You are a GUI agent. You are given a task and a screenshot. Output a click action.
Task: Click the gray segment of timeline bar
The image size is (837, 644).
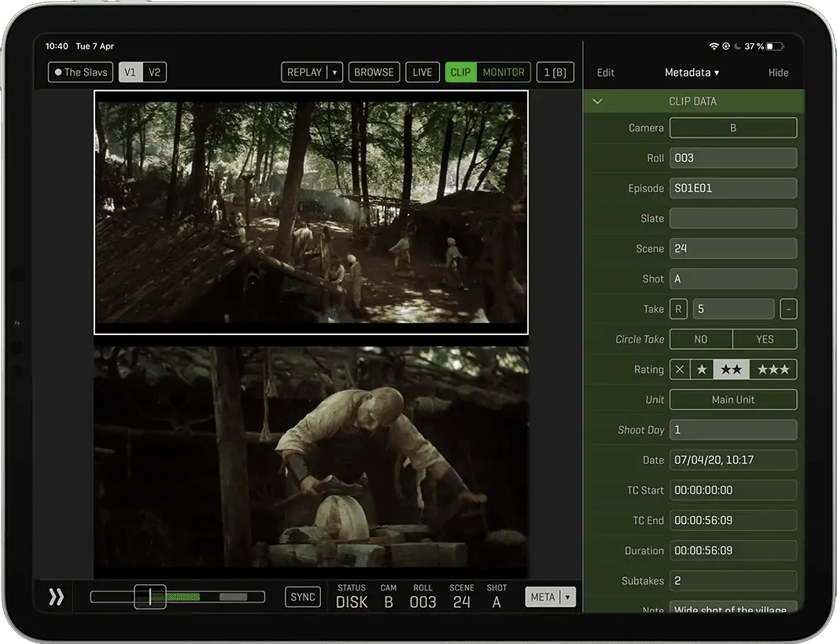(234, 597)
